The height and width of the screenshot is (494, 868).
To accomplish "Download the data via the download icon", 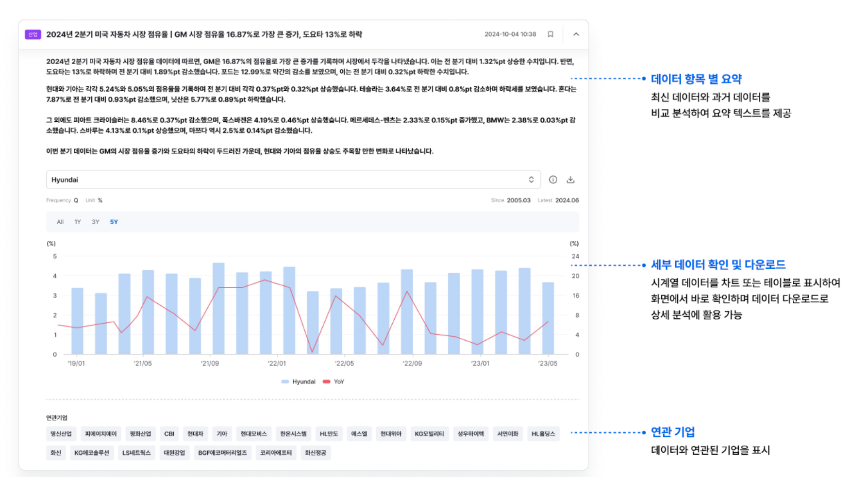I will [570, 180].
